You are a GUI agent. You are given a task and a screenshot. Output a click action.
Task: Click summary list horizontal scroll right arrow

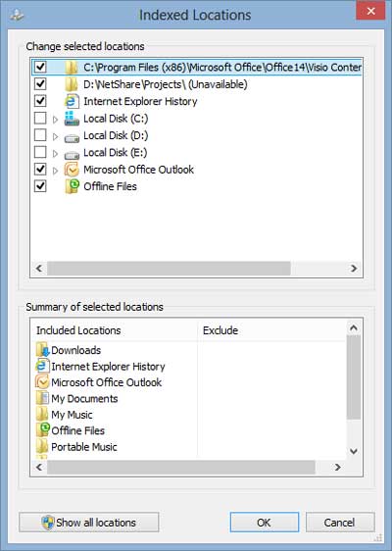point(337,467)
